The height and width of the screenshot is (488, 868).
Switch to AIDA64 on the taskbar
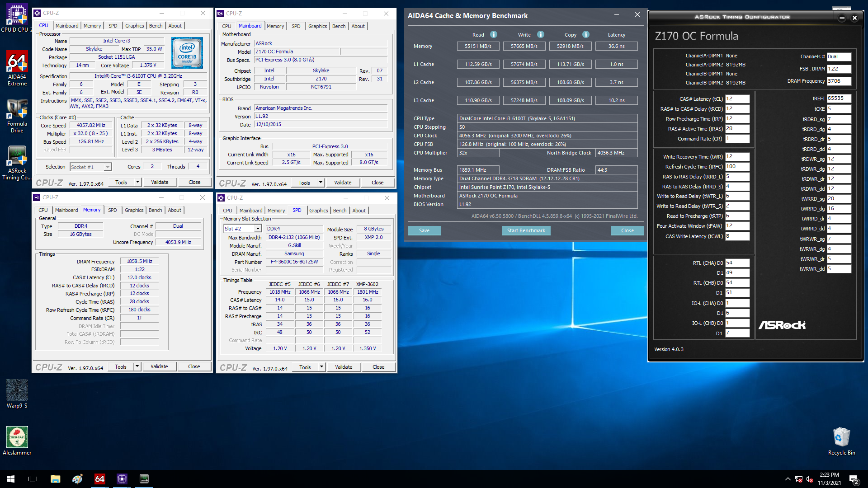click(x=99, y=479)
